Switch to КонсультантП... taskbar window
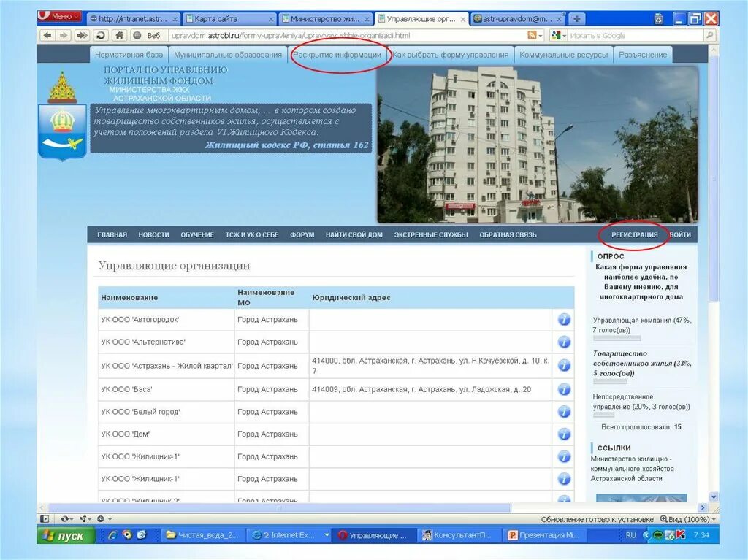This screenshot has width=748, height=560. (460, 535)
